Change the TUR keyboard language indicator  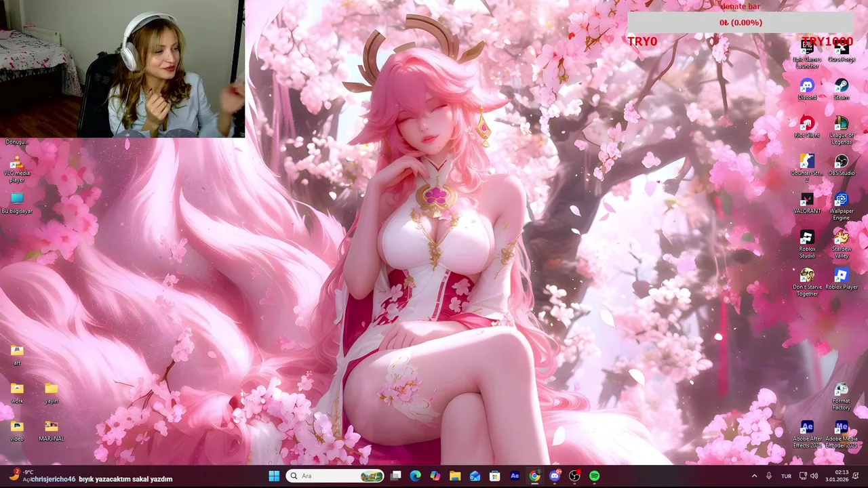pos(787,476)
